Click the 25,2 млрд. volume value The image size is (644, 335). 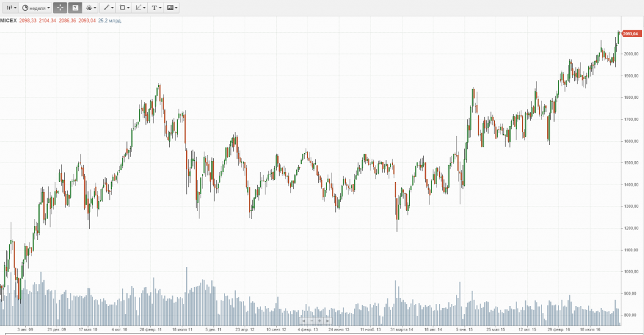[x=110, y=21]
